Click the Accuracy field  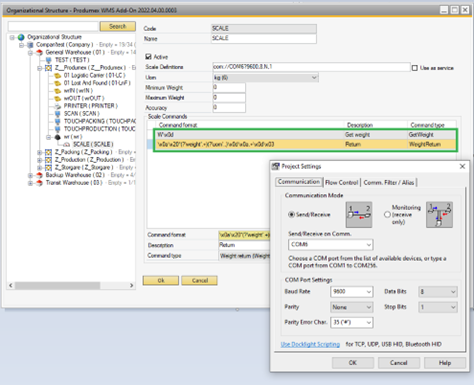point(229,108)
